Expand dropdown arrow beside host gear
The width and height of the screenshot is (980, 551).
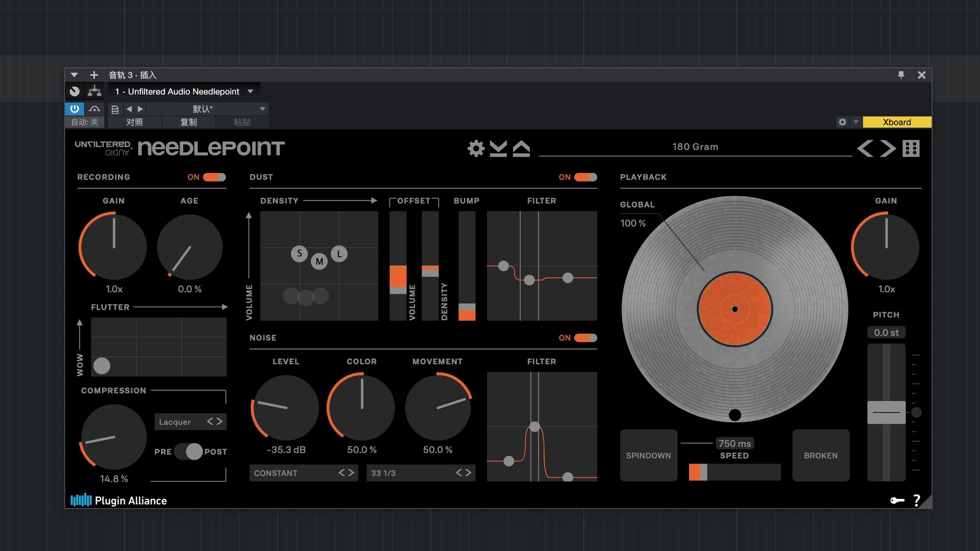tap(856, 122)
